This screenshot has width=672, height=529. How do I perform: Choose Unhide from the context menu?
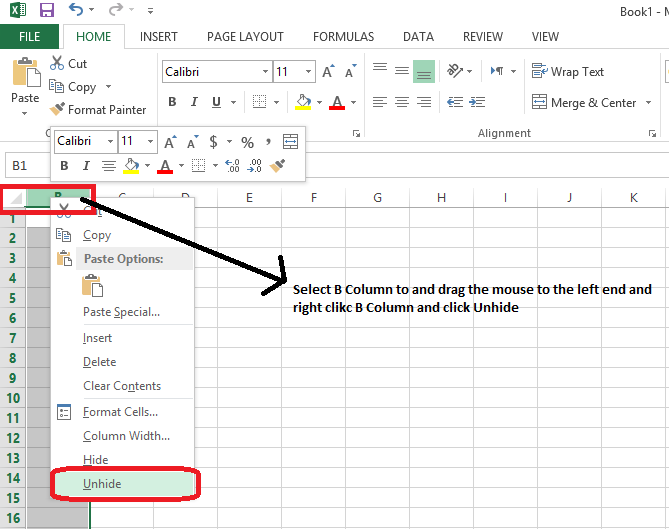click(102, 484)
